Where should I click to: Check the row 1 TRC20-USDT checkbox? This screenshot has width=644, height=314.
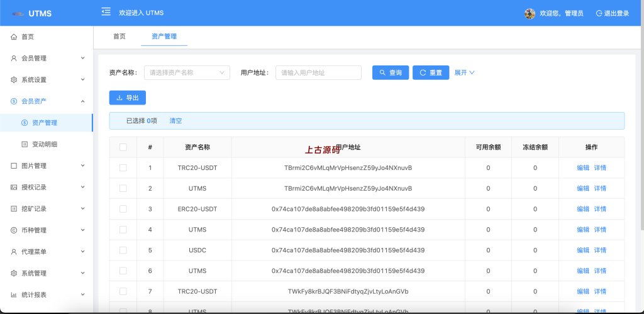(123, 167)
